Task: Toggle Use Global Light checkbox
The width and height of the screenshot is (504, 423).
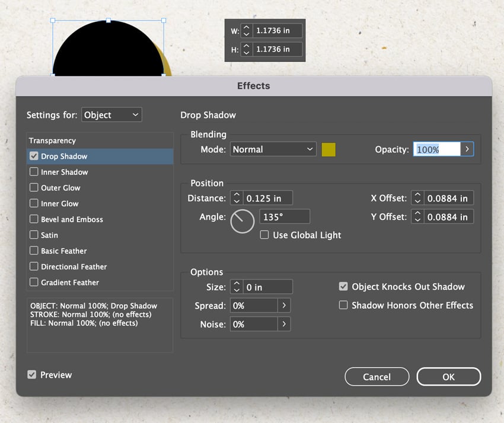Action: (x=265, y=235)
